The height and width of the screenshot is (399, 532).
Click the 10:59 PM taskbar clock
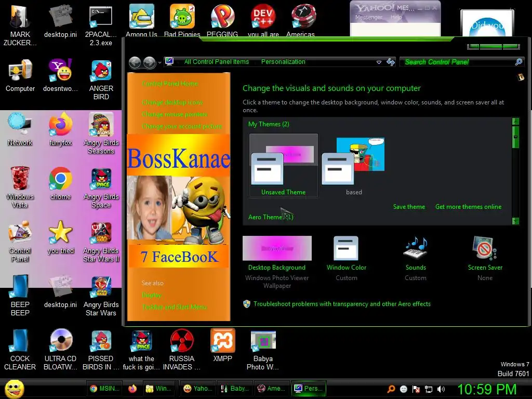coord(487,389)
